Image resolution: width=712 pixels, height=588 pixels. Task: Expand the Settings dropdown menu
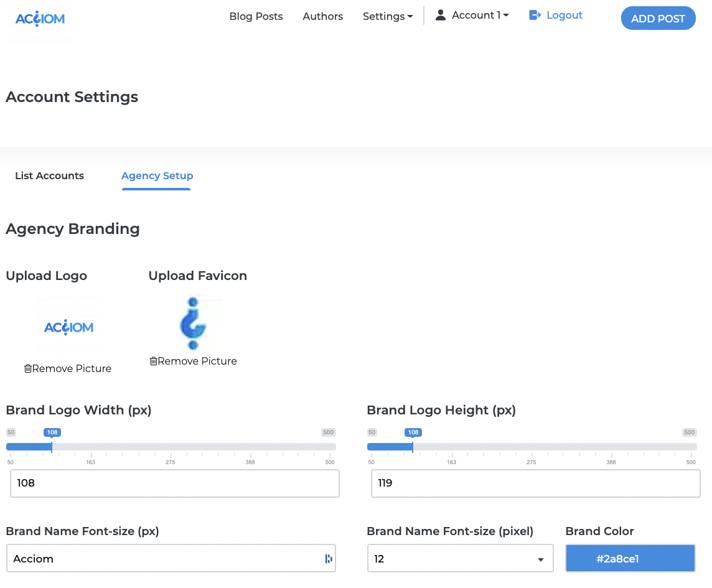point(388,17)
